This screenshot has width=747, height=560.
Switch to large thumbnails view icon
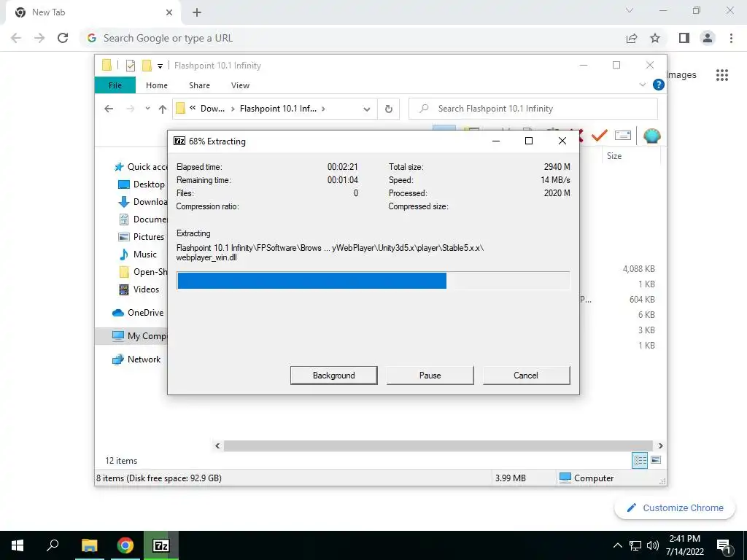[x=656, y=460]
